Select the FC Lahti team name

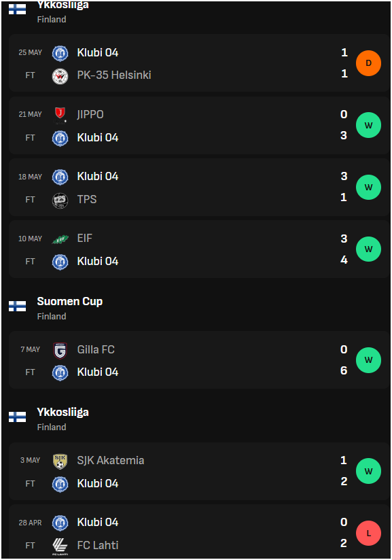tap(98, 545)
